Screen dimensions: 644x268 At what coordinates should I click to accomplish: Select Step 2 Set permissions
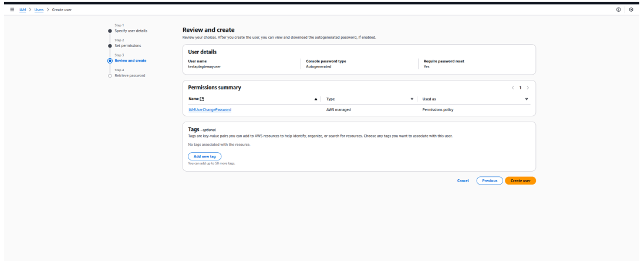[x=127, y=45]
